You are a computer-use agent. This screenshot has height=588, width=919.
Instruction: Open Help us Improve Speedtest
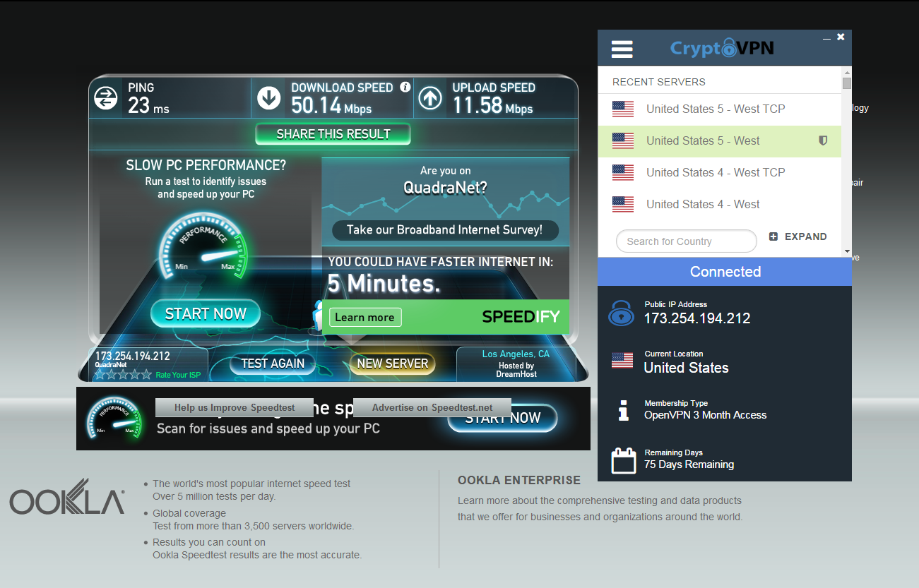(x=235, y=407)
